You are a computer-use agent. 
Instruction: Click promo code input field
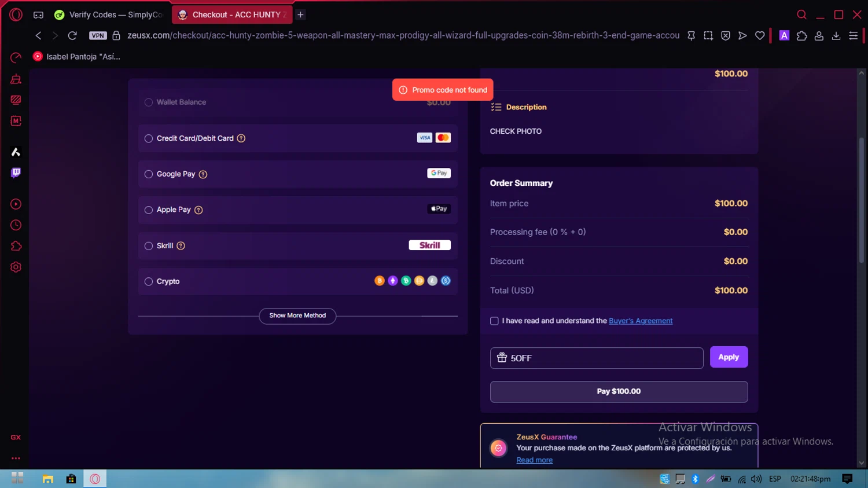[x=597, y=358]
